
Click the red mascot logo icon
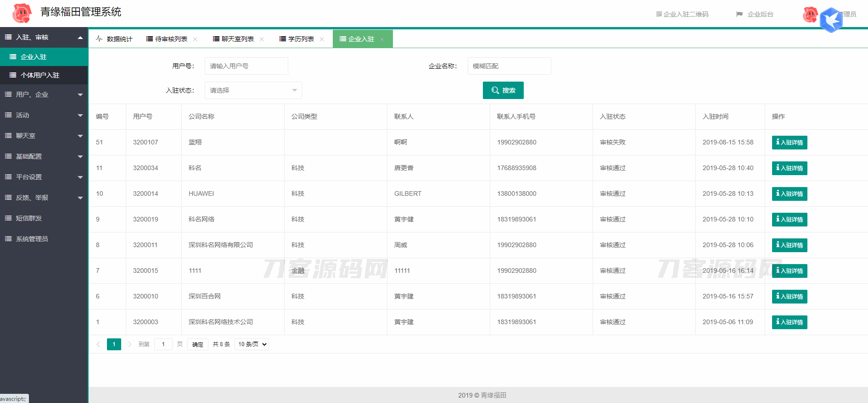tap(22, 13)
